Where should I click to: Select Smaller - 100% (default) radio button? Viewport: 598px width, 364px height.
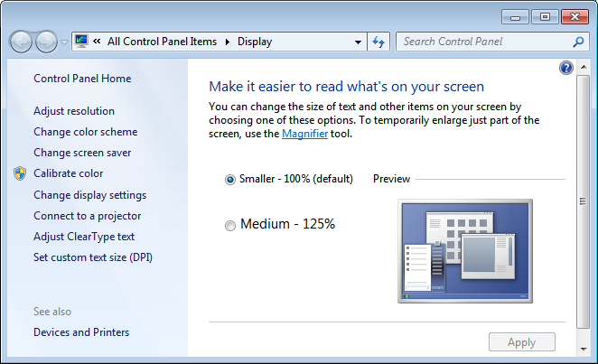(x=230, y=179)
